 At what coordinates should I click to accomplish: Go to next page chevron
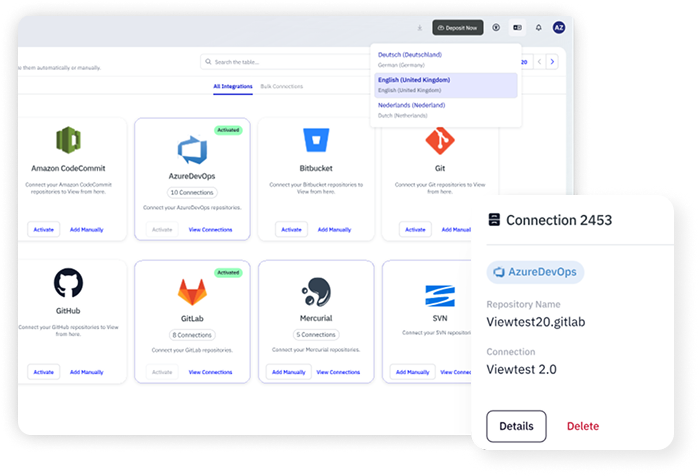click(552, 62)
